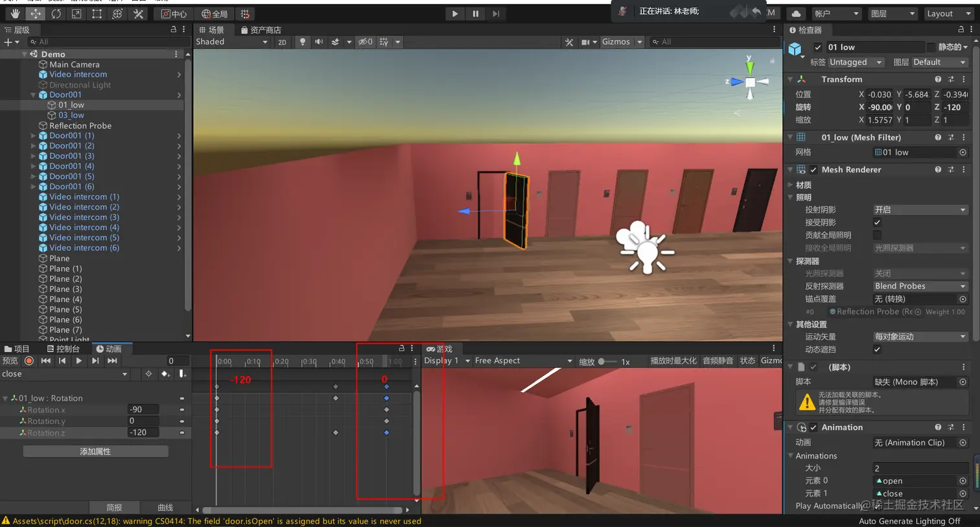Click the Add Keyframe icon in Animation window

165,374
